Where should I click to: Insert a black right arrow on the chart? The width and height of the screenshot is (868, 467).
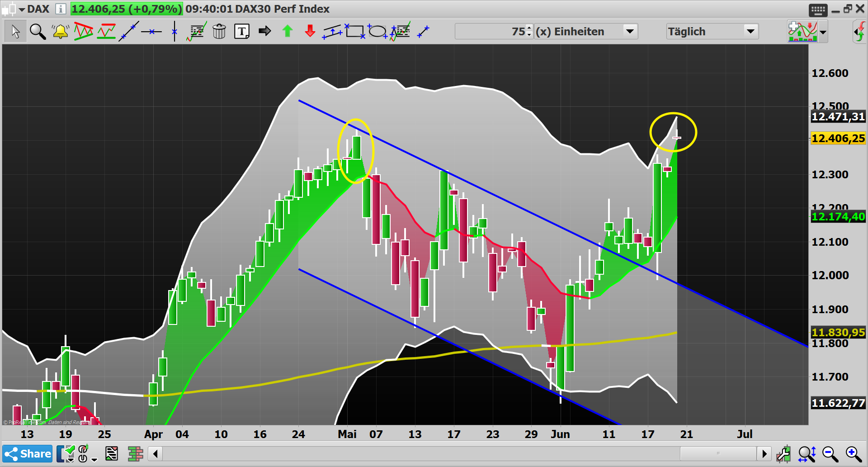pyautogui.click(x=264, y=31)
